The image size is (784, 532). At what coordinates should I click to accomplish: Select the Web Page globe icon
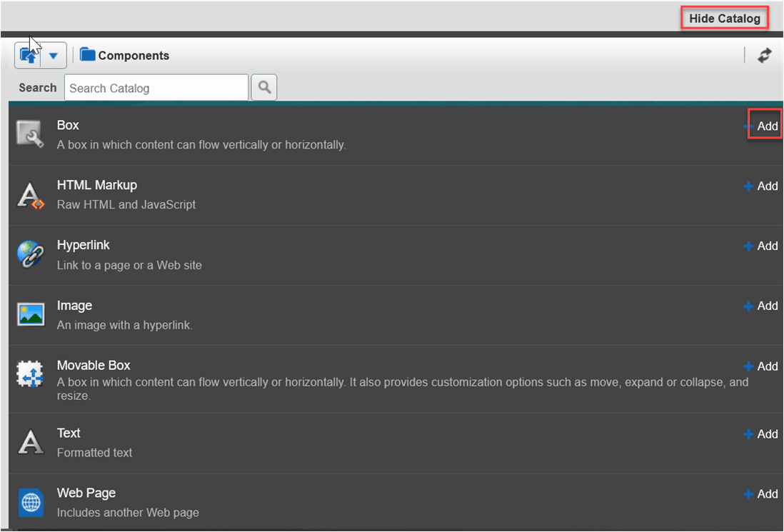[31, 502]
